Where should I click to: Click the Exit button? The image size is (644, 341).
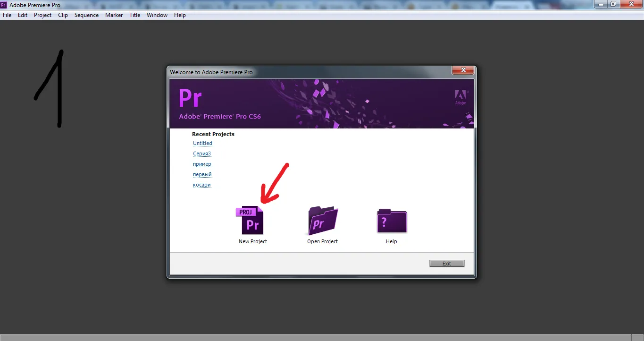click(447, 264)
